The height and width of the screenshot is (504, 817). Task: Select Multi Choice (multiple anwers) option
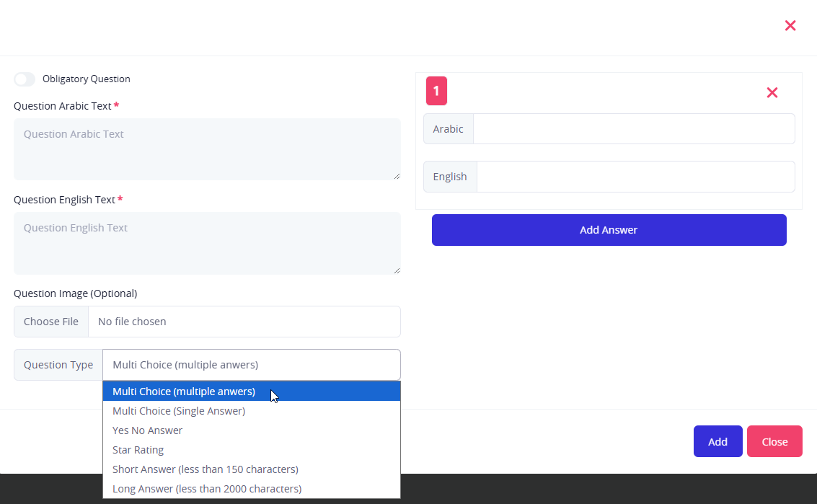tap(184, 392)
